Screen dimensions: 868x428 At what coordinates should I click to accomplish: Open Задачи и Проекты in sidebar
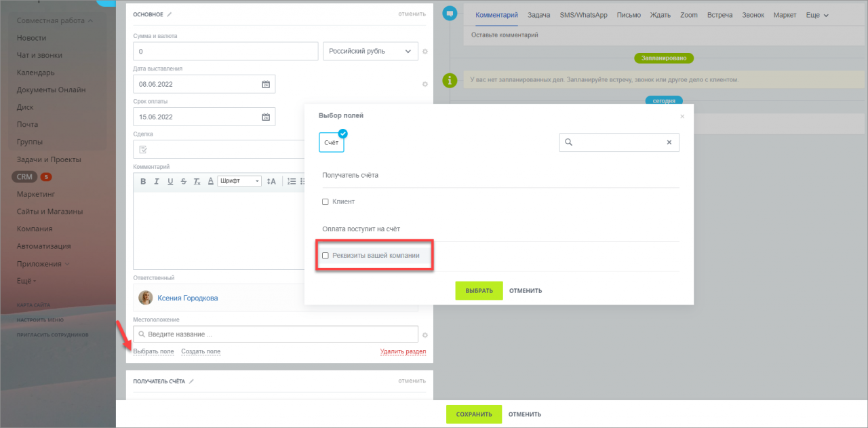coord(49,159)
